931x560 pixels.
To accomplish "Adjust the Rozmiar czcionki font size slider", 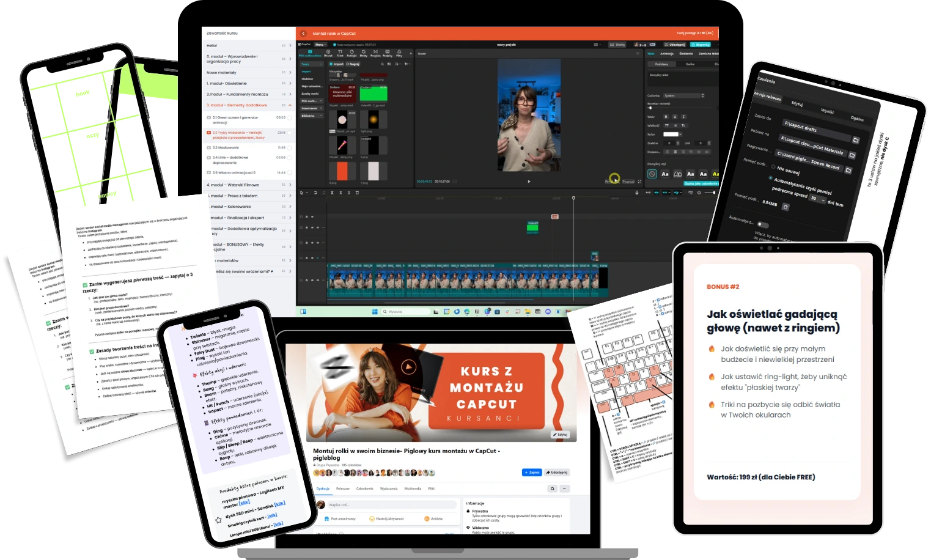I will tap(679, 108).
